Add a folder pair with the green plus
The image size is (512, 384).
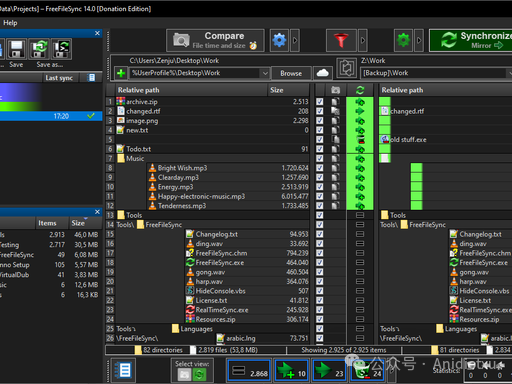(121, 73)
